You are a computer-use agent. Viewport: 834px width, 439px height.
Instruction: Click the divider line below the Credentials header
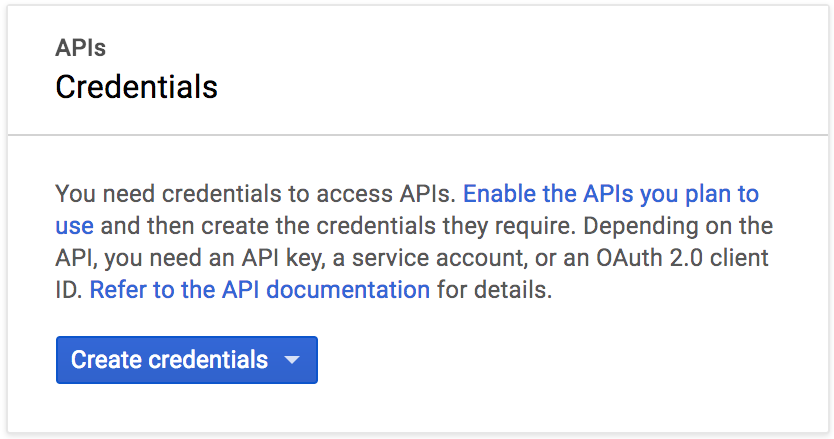point(418,135)
